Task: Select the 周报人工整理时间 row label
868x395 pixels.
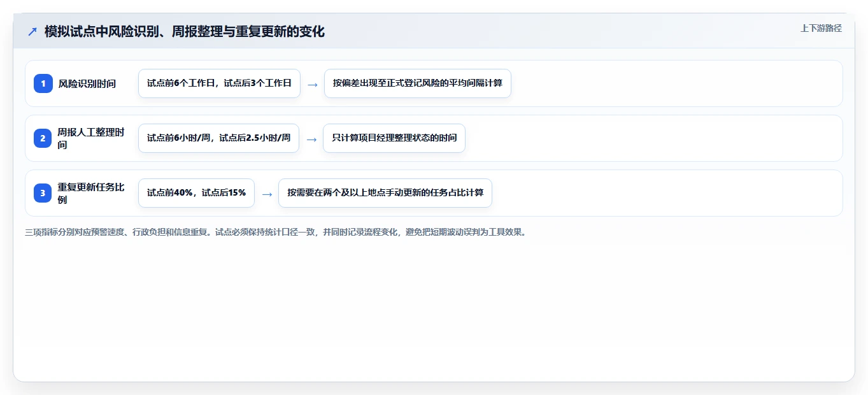Action: (x=91, y=138)
